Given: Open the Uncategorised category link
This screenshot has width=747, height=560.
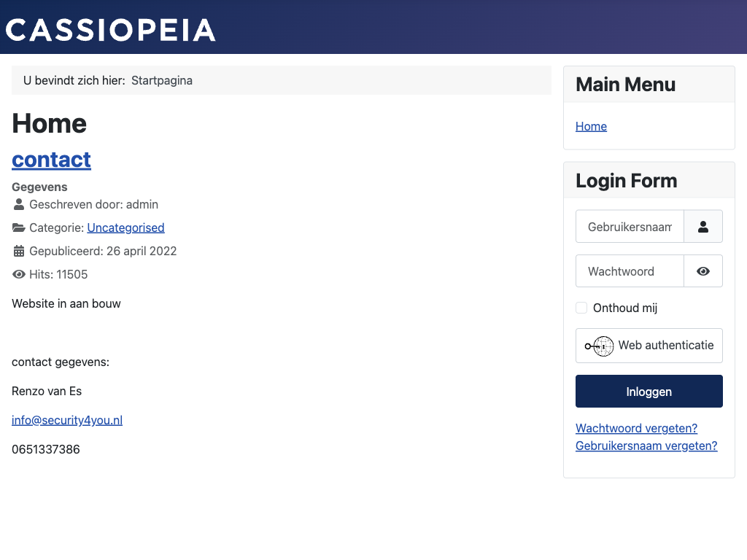Looking at the screenshot, I should (125, 227).
